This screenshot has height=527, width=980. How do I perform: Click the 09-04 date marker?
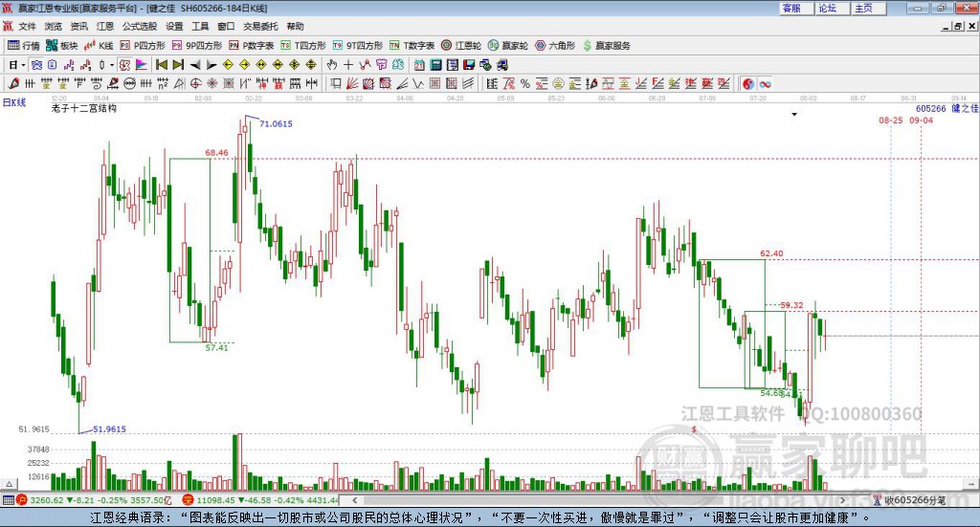tap(922, 121)
